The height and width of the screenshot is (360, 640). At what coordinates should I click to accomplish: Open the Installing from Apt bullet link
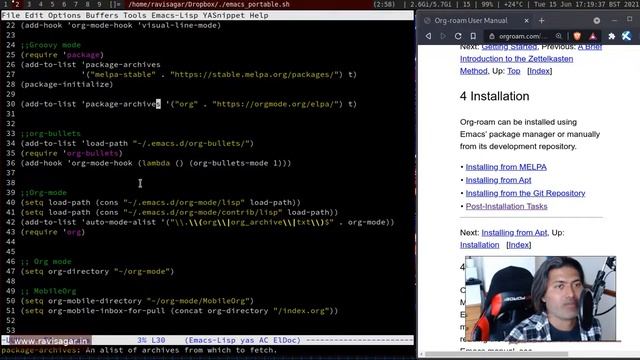(x=498, y=180)
